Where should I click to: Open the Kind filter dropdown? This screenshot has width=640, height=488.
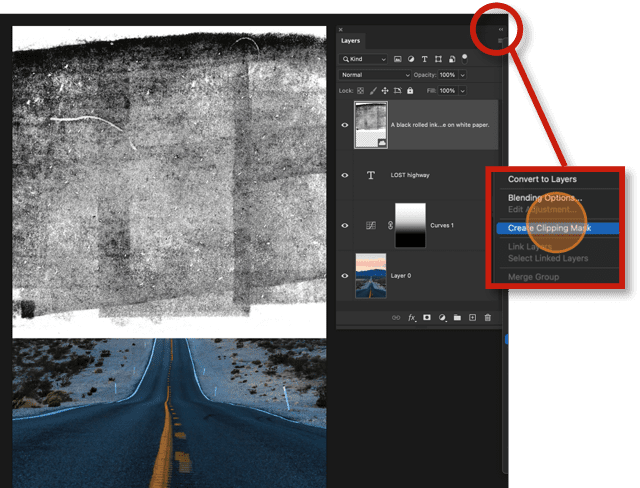364,59
